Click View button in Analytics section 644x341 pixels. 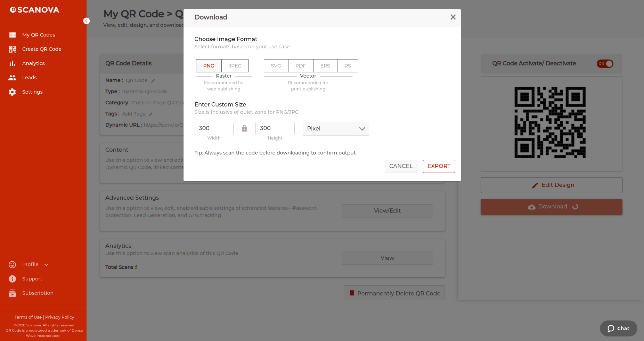[388, 258]
